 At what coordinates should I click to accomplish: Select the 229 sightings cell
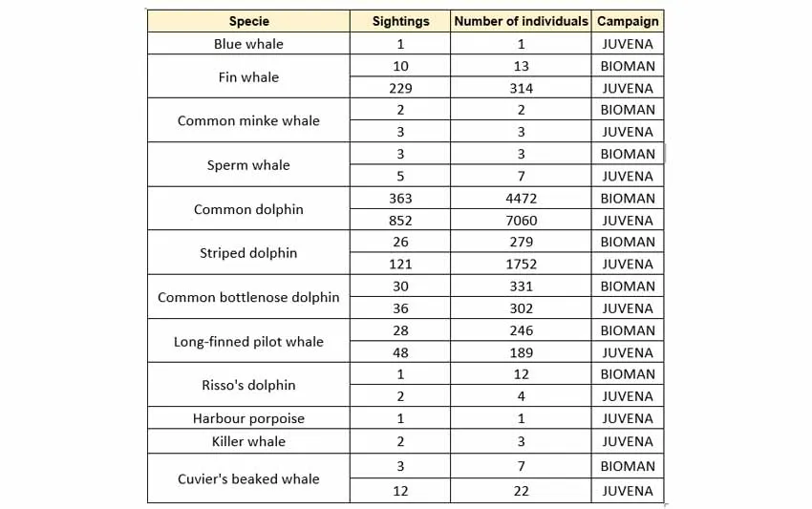pos(400,88)
